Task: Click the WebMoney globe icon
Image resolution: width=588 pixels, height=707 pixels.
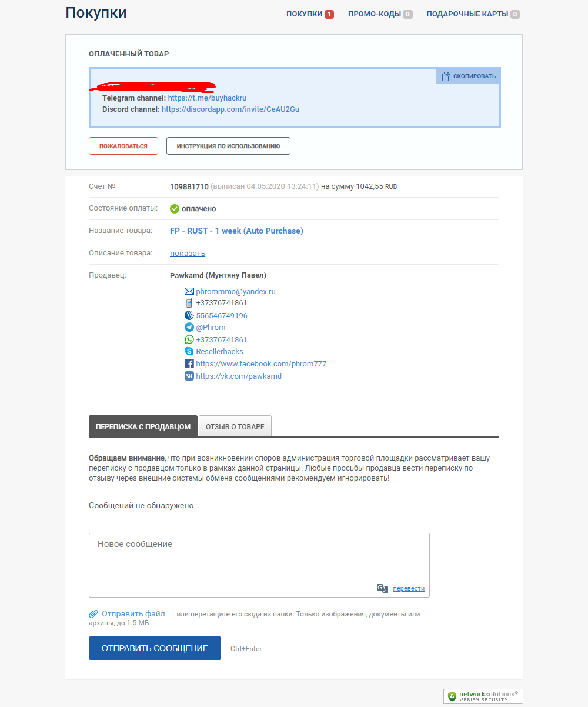Action: point(189,315)
